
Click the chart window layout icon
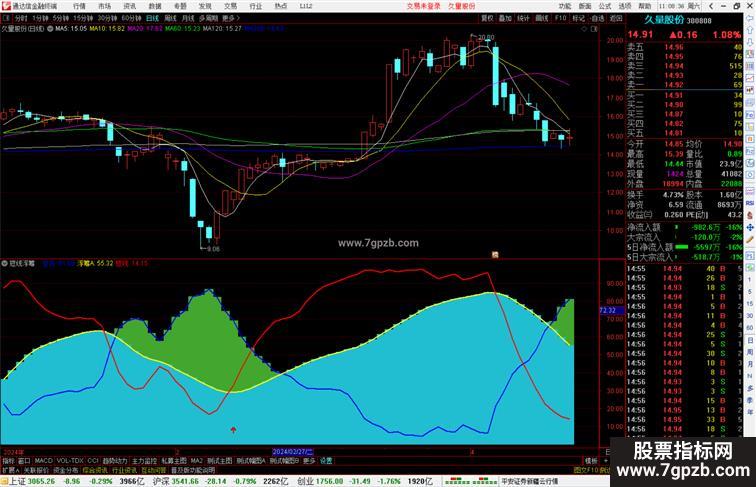(594, 29)
